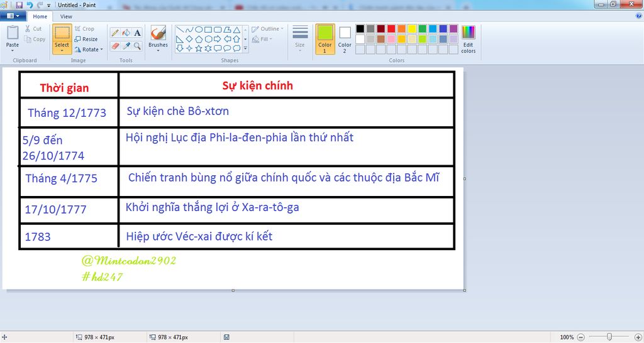Click the Zoom in plus button
The image size is (644, 343).
click(x=638, y=337)
